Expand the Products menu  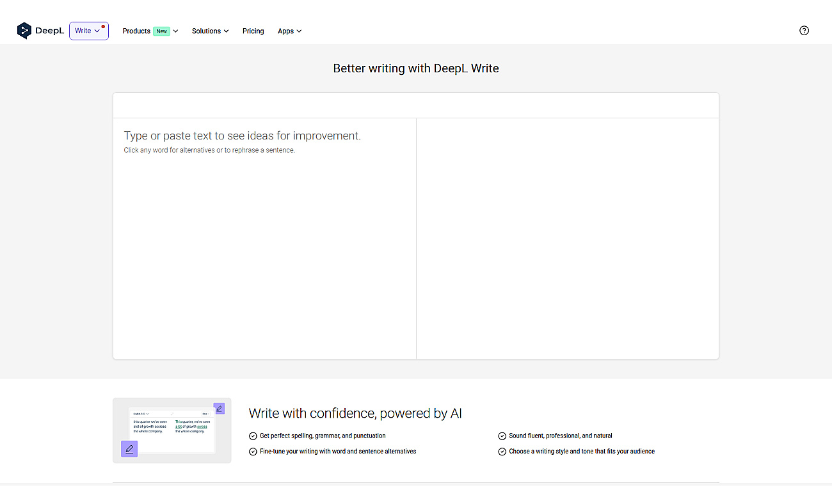[150, 31]
